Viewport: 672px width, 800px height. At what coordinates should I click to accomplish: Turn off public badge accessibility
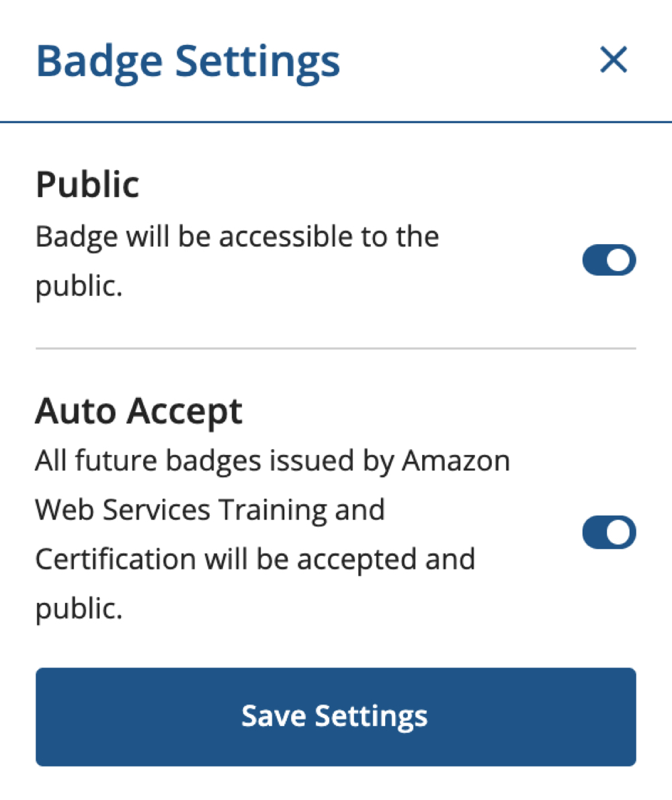point(608,260)
